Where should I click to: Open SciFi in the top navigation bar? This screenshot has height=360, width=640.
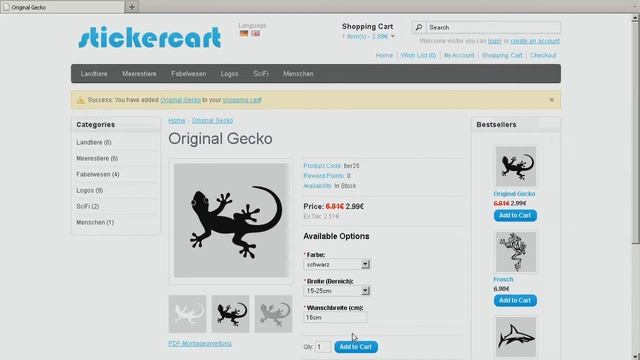[x=260, y=74]
